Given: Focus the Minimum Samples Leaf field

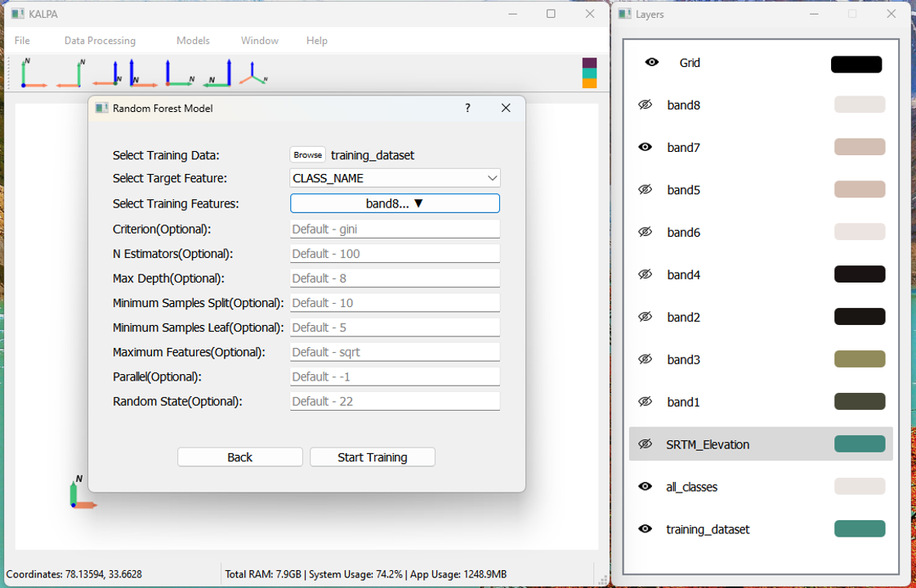Looking at the screenshot, I should (395, 327).
